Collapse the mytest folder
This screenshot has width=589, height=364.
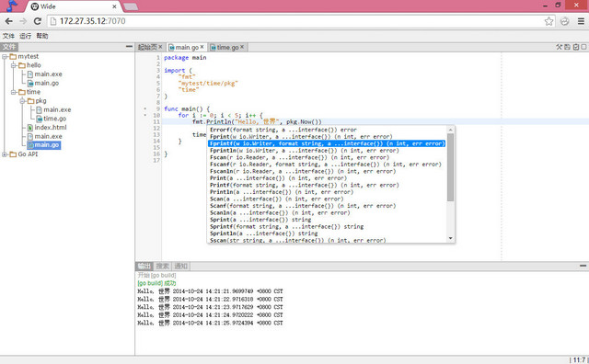(x=5, y=57)
